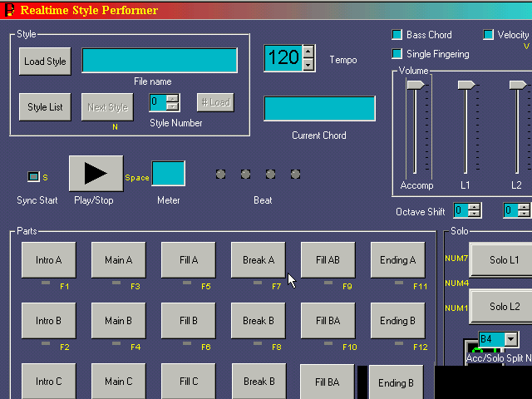Increment the Style Number spinner
The width and height of the screenshot is (532, 399).
(172, 98)
